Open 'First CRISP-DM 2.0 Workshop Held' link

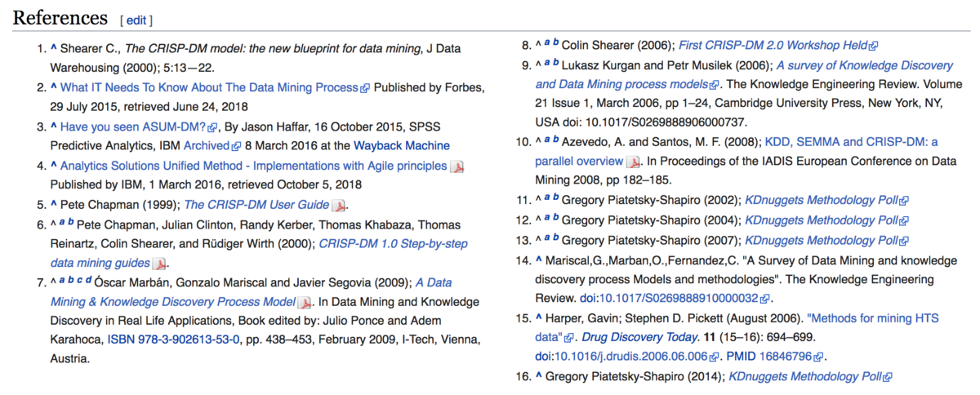[x=773, y=46]
